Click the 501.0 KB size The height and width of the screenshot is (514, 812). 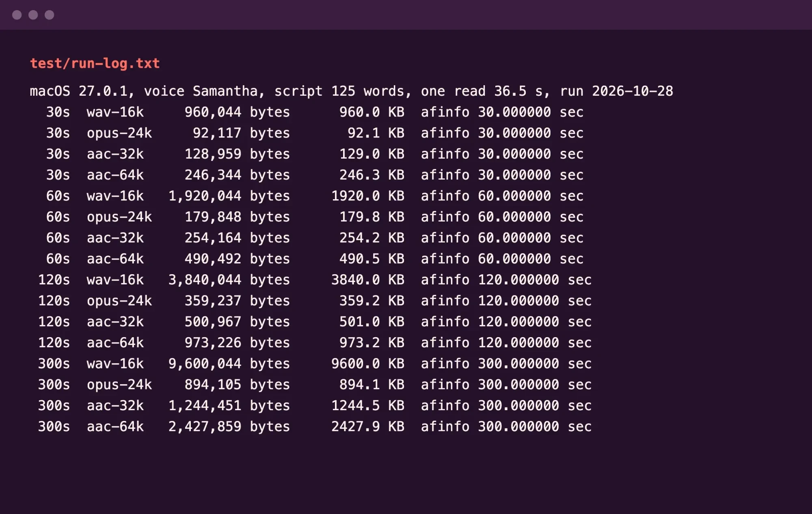[x=372, y=322]
